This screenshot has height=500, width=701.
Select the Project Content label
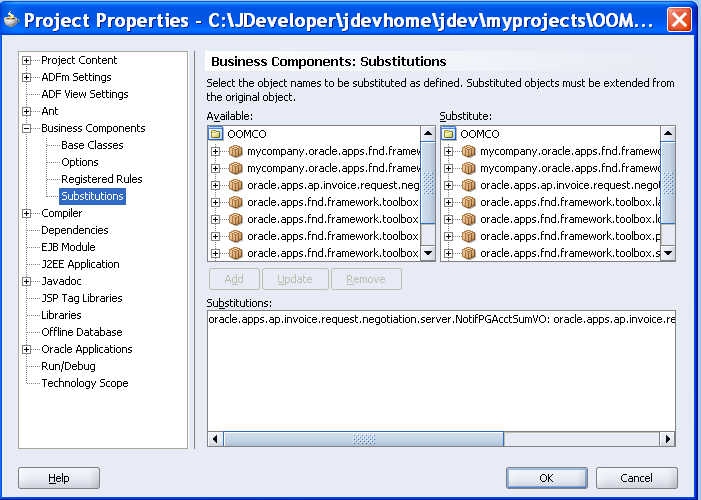coord(79,60)
